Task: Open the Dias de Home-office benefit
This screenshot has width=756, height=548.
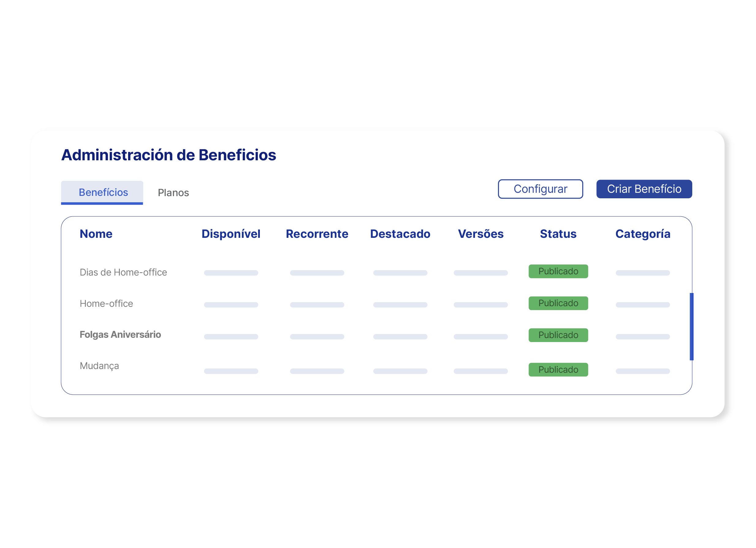Action: coord(123,272)
